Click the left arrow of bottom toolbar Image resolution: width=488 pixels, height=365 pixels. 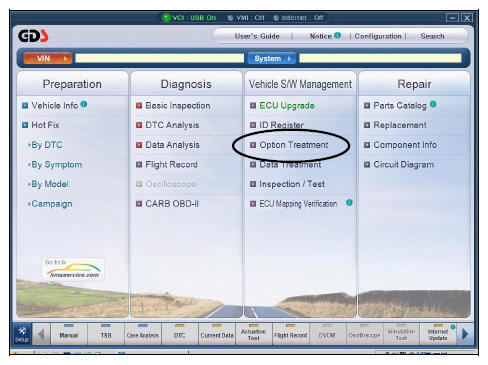point(41,334)
